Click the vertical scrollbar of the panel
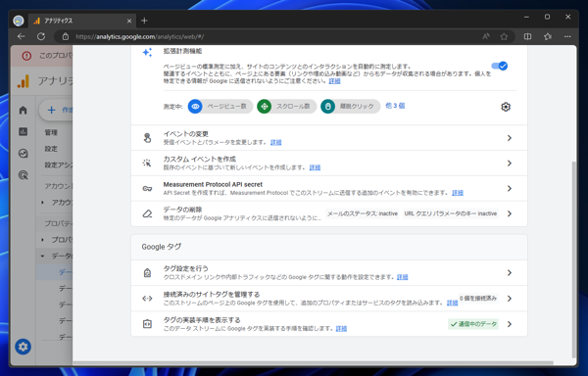 [x=573, y=258]
